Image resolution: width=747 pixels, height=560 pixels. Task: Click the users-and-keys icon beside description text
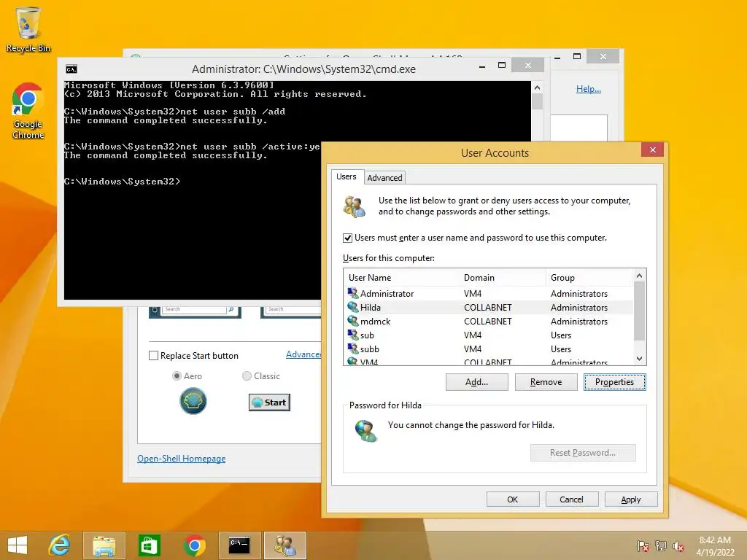tap(355, 206)
